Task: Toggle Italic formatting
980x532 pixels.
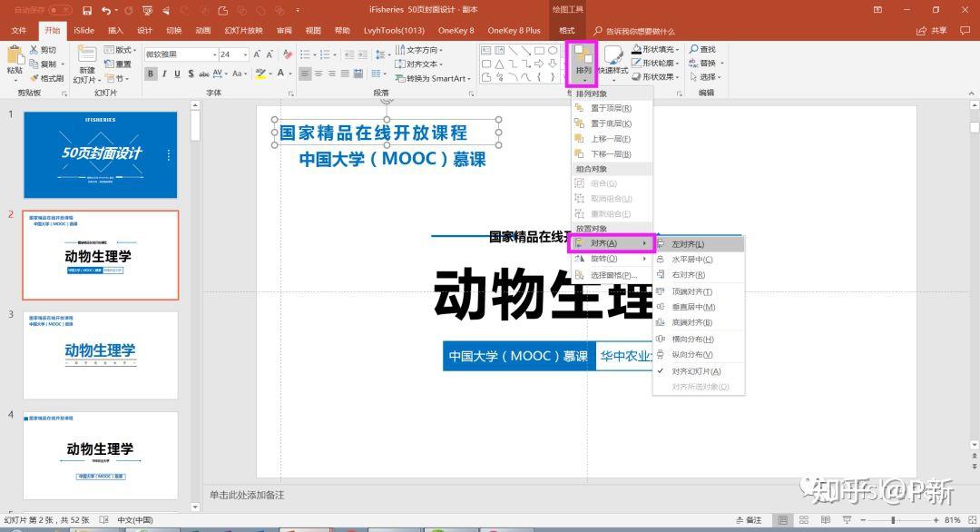Action: [164, 74]
